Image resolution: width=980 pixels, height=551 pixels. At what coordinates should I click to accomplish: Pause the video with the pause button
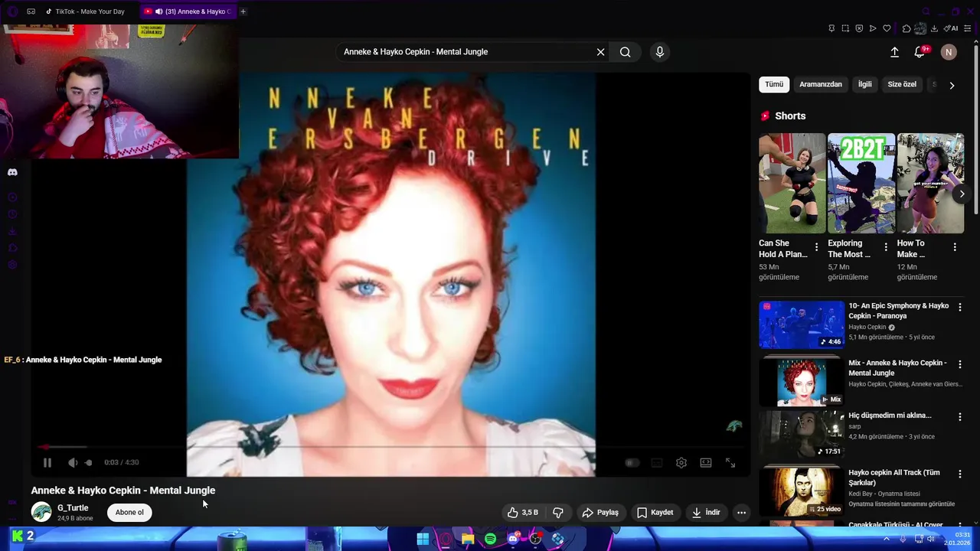(47, 462)
